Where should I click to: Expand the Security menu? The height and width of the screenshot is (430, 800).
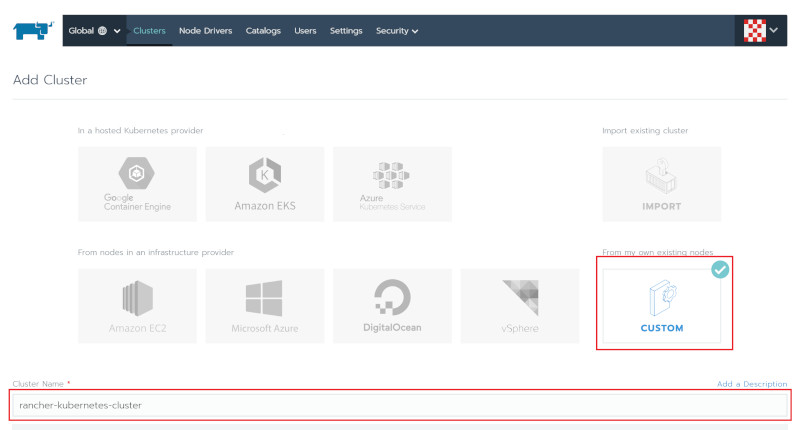tap(397, 31)
